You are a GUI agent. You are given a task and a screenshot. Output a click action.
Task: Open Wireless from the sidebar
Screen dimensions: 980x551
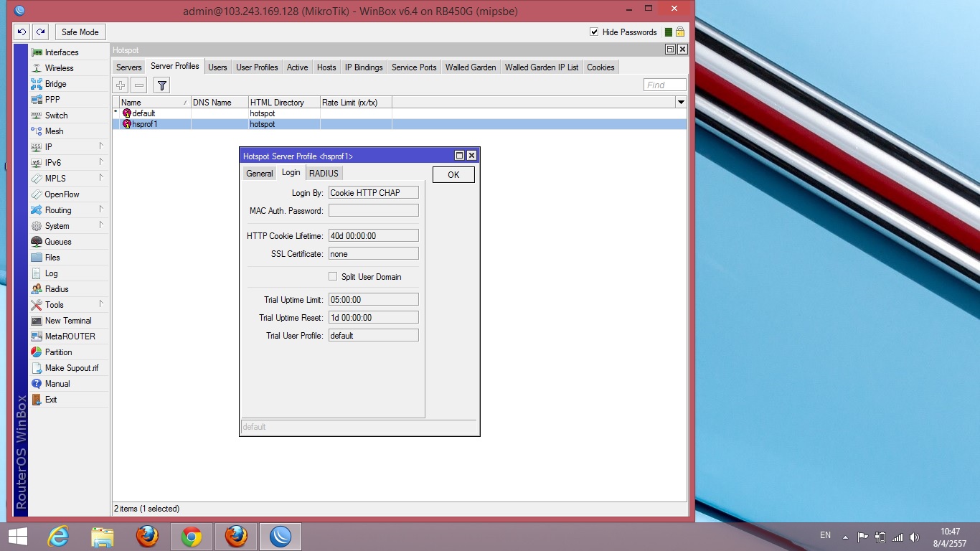coord(60,68)
